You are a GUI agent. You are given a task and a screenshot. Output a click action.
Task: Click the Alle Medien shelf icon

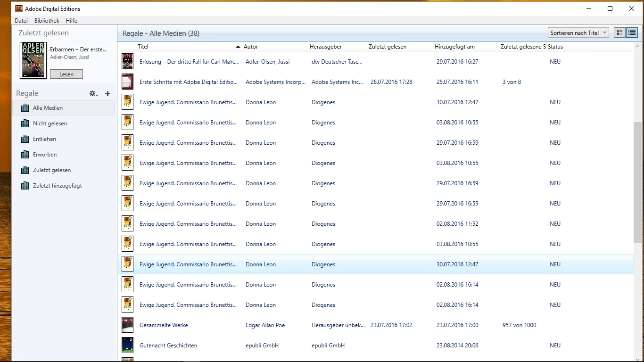pyautogui.click(x=25, y=108)
